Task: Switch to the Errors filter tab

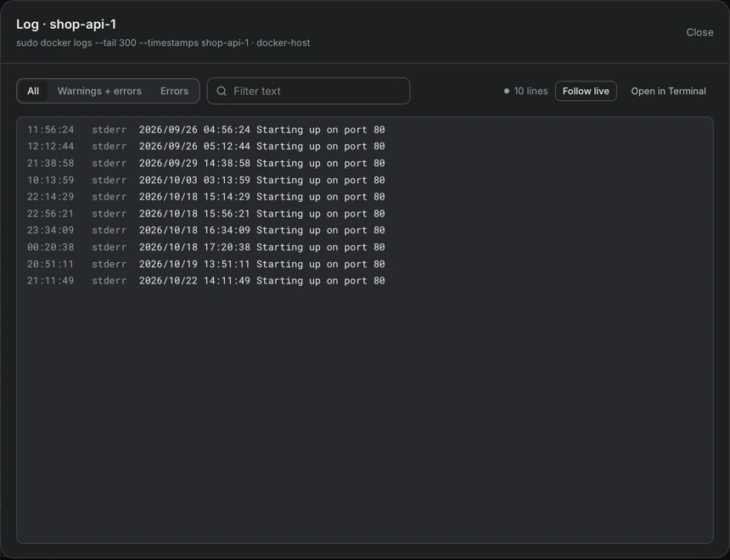Action: 175,92
